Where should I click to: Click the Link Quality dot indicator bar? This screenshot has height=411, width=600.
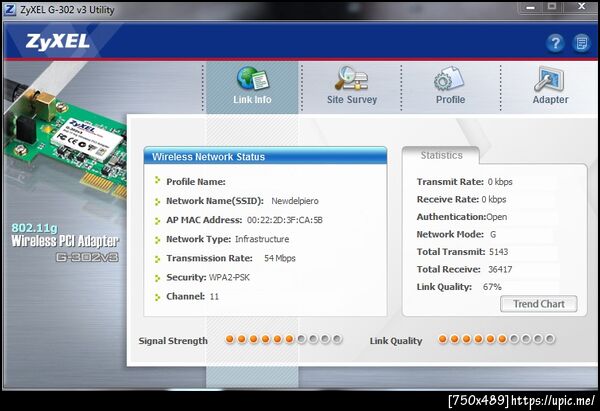point(496,339)
